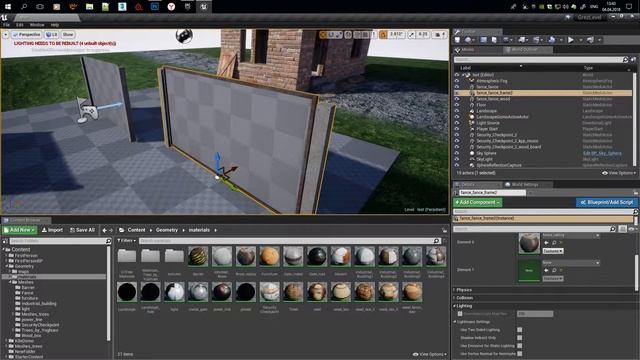Click the Show button in viewport
The image size is (640, 360).
[68, 35]
